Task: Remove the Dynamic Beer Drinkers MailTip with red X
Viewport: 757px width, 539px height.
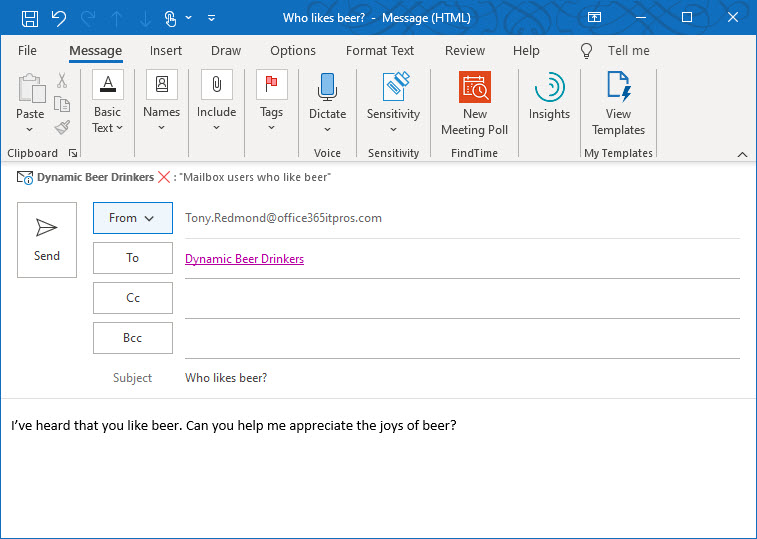Action: tap(164, 177)
